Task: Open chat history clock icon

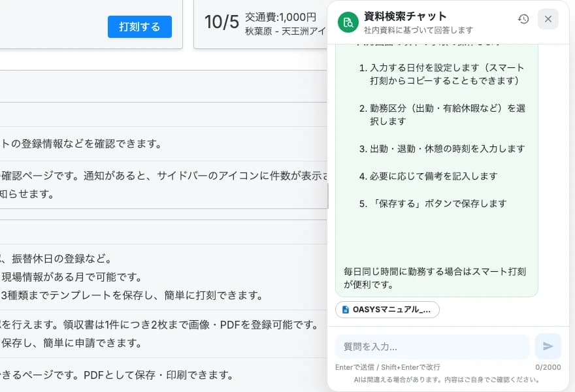Action: point(523,19)
